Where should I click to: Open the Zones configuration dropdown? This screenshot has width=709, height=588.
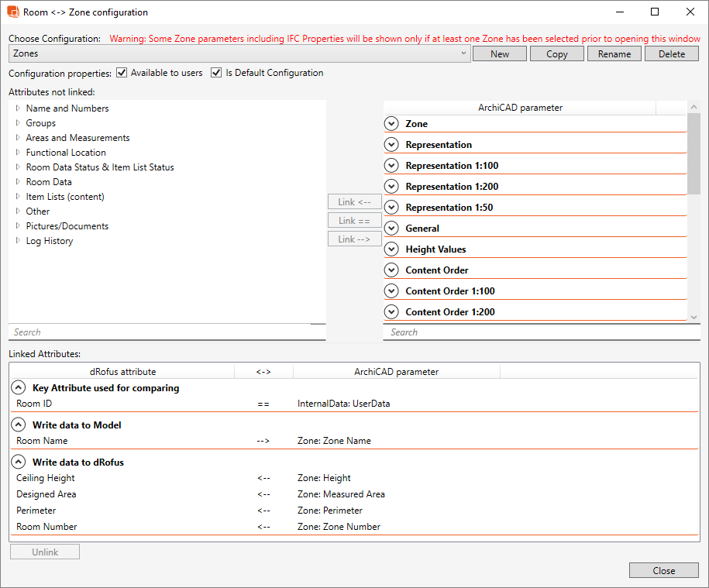point(239,53)
